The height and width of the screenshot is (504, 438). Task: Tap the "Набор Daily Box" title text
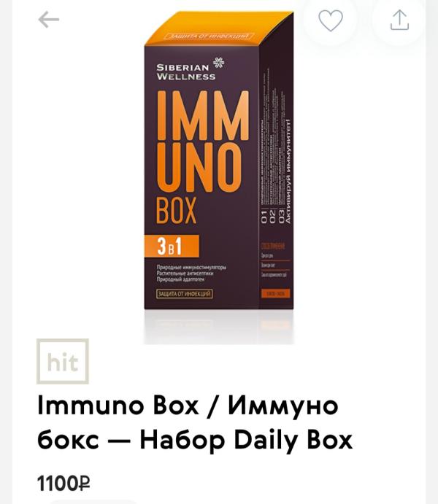pos(246,441)
